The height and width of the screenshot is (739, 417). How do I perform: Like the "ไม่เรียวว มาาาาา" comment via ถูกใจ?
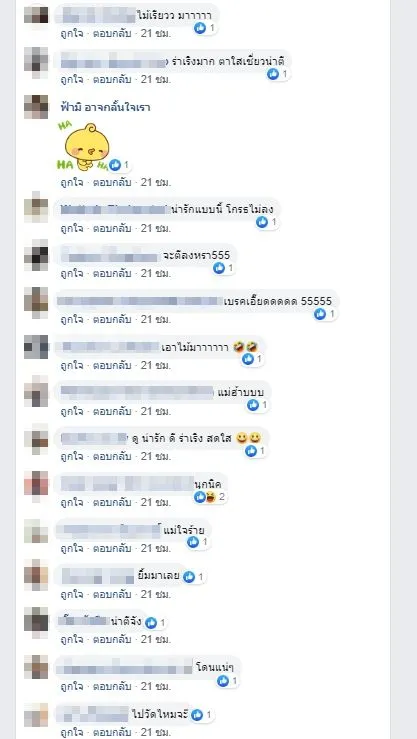coord(72,34)
